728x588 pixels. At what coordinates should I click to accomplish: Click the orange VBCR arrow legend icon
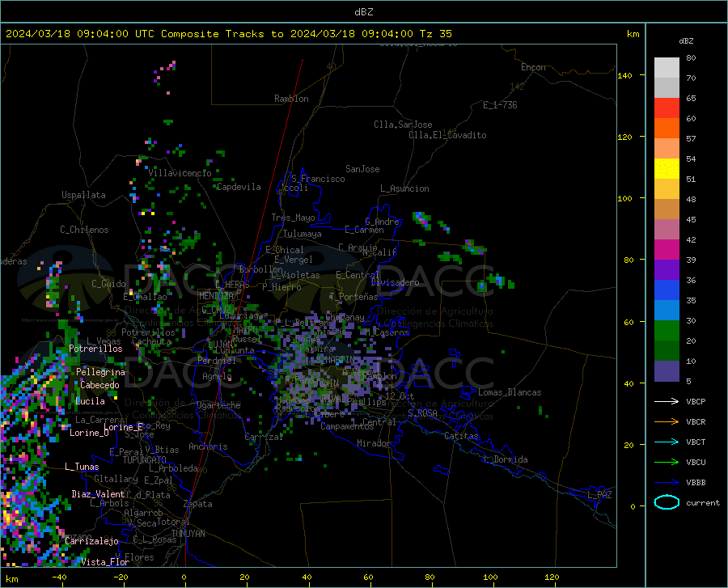[667, 422]
